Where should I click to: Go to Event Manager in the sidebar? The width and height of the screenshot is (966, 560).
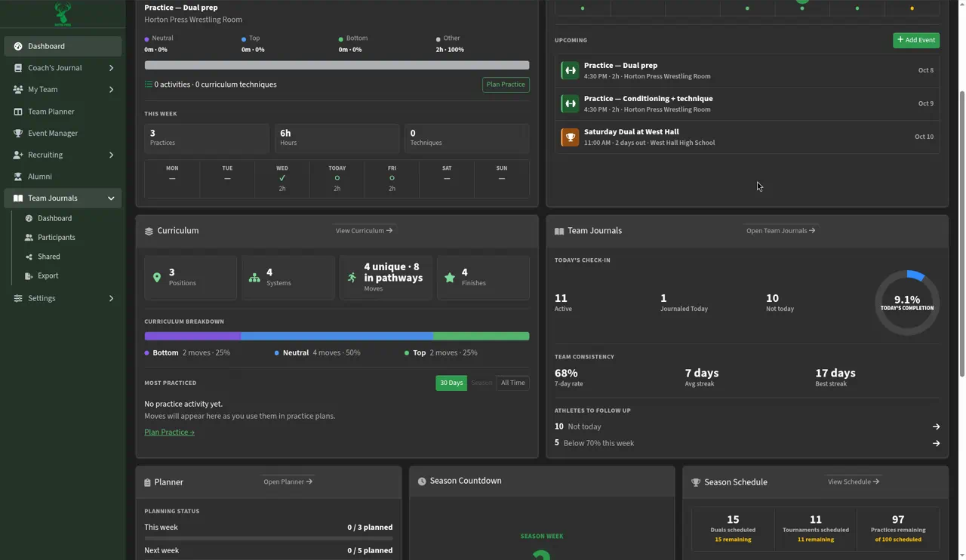click(63, 134)
